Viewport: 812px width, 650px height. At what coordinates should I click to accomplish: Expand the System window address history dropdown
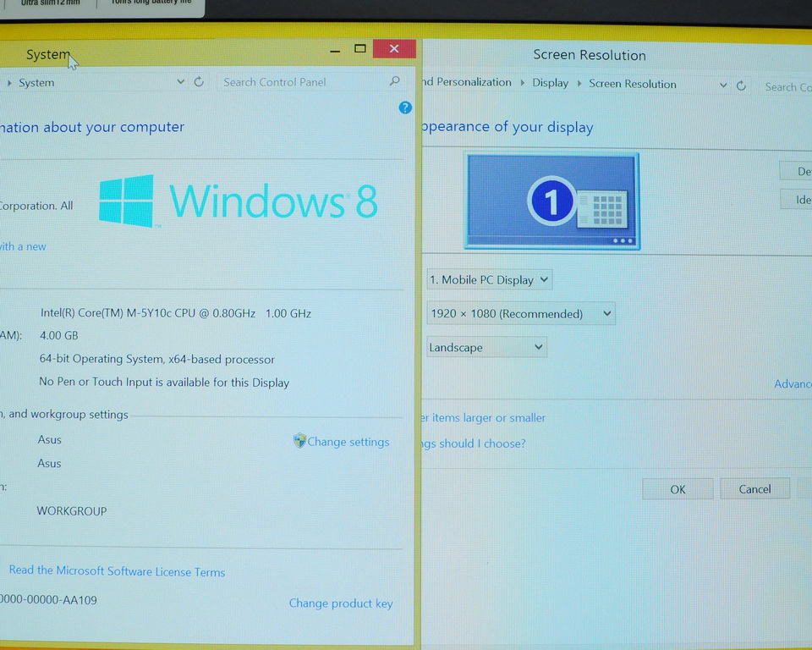181,81
